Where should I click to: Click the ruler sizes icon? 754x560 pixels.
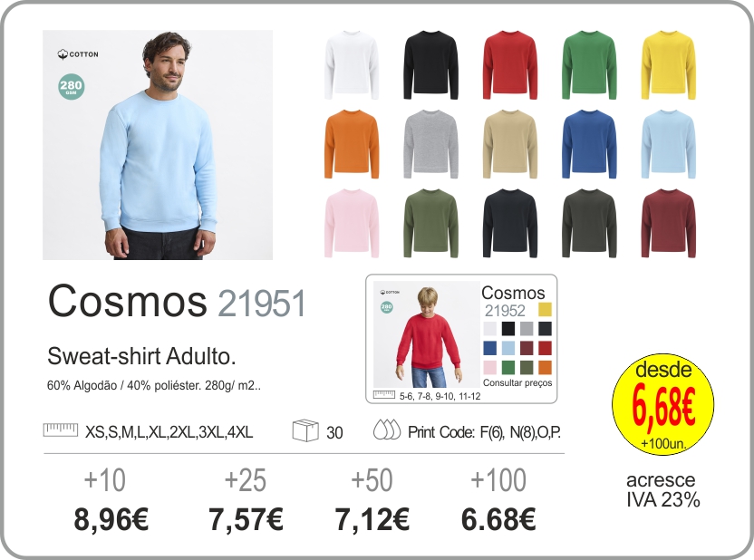61,430
